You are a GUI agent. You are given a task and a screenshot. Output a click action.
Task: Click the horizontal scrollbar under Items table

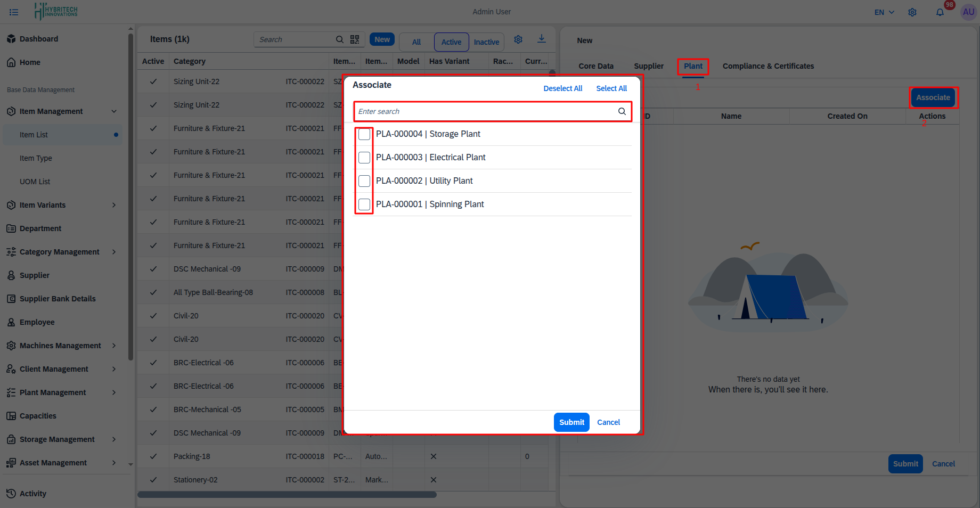tap(287, 495)
